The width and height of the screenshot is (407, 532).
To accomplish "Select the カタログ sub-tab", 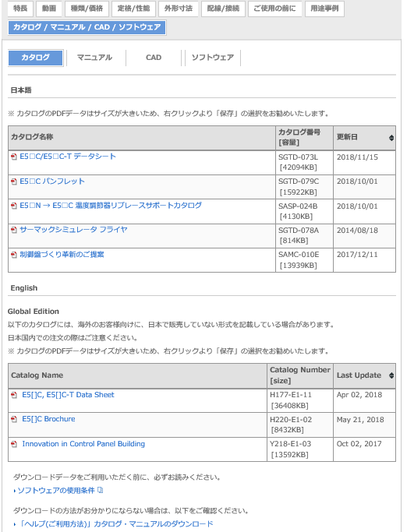I will click(36, 58).
